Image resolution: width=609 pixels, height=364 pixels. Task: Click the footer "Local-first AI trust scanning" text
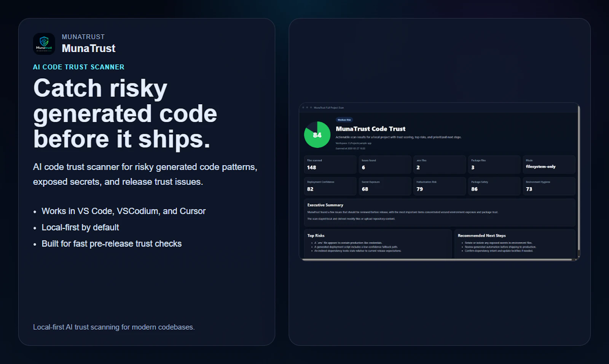[x=114, y=327]
